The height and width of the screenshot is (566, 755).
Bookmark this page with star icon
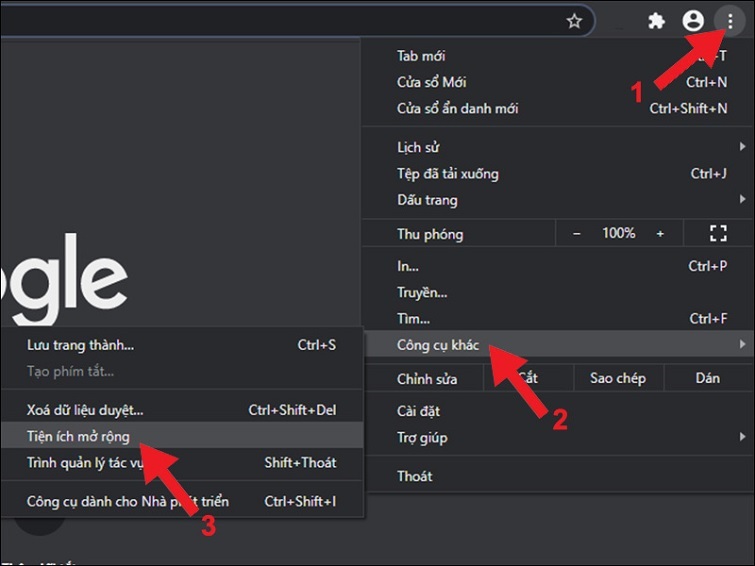click(x=573, y=21)
